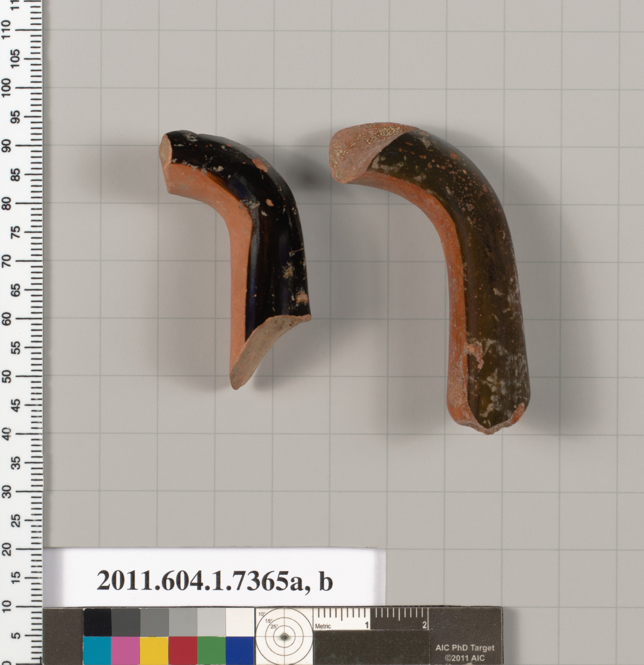
Task: Click the circular focus target bullseye
Action: (284, 637)
